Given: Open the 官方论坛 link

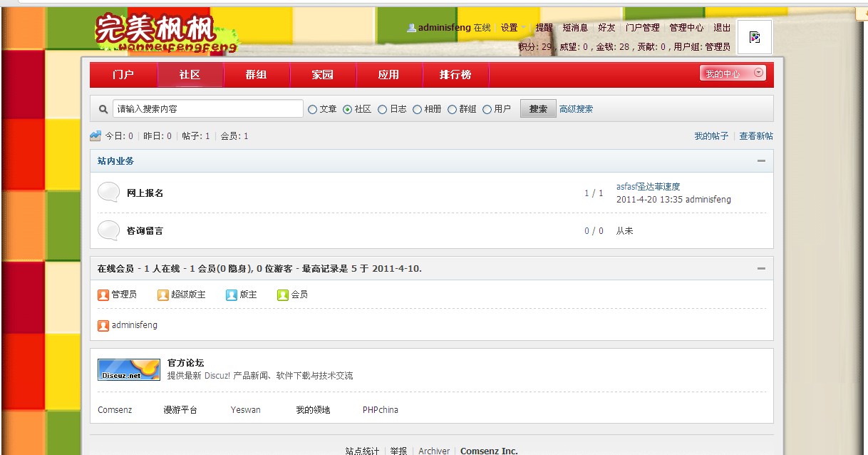Looking at the screenshot, I should click(185, 363).
